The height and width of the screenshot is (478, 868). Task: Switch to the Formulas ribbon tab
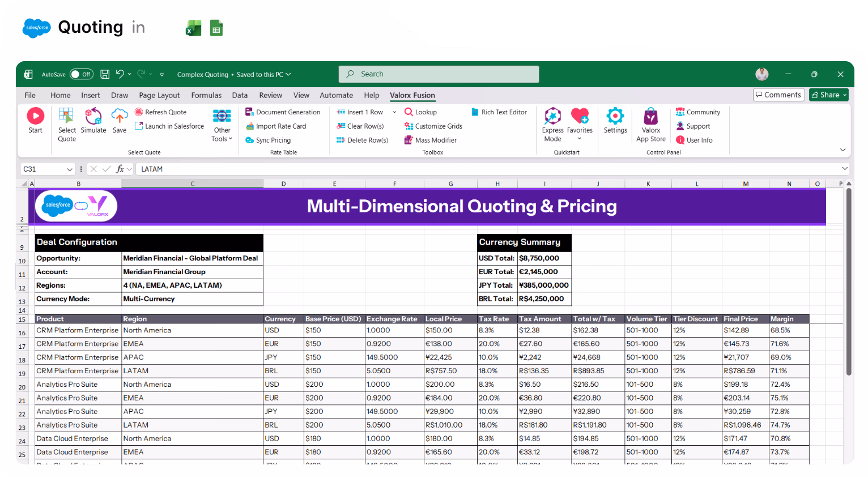click(x=206, y=95)
